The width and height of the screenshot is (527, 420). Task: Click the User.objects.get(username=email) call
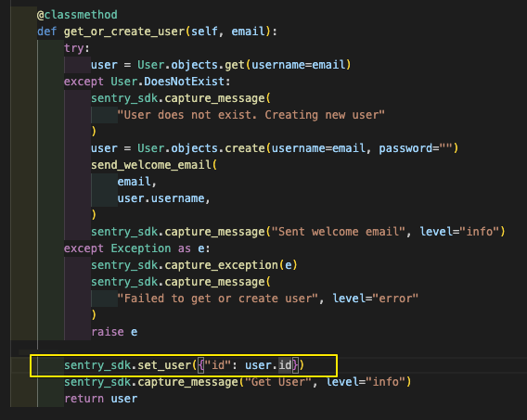pyautogui.click(x=244, y=65)
